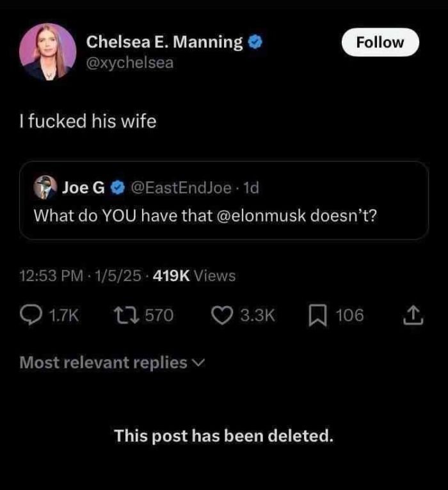Open Joe G's small profile avatar
Image resolution: width=448 pixels, height=490 pixels.
[x=45, y=187]
